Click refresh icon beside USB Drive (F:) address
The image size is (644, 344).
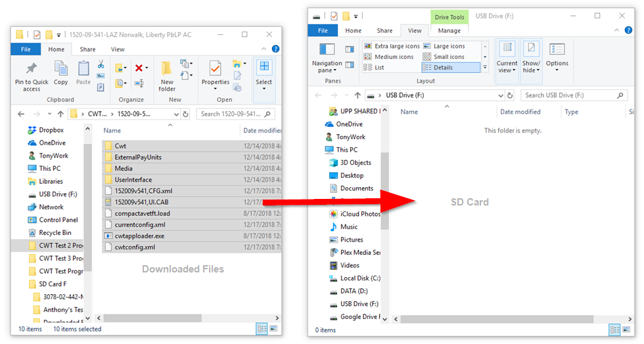click(511, 95)
